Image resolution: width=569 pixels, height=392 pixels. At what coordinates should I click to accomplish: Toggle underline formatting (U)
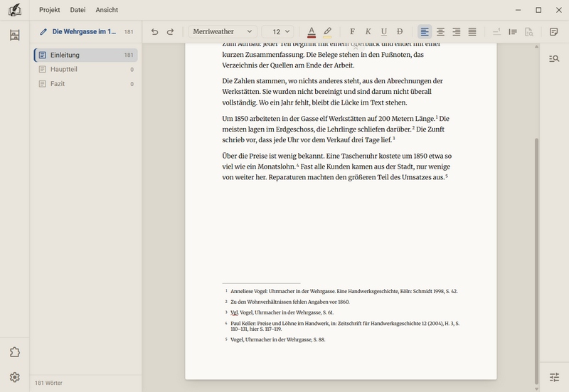click(x=384, y=31)
